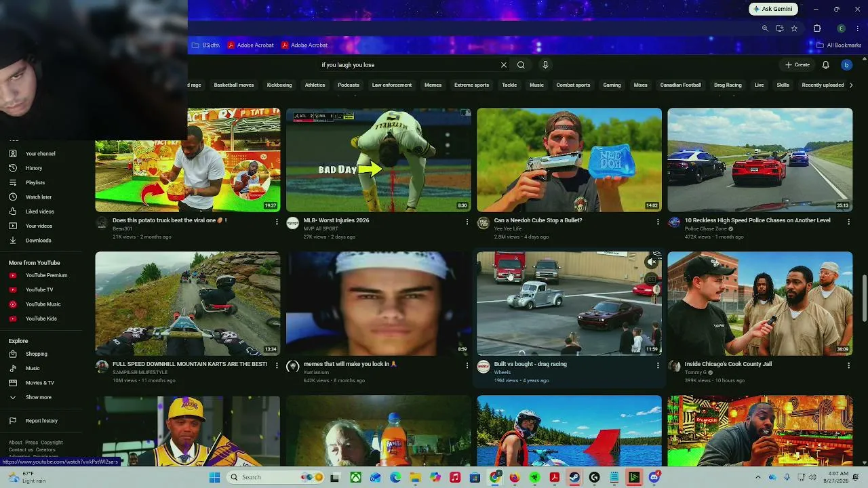Open menu for Needoh Cube video
Image resolution: width=868 pixels, height=488 pixels.
click(658, 222)
